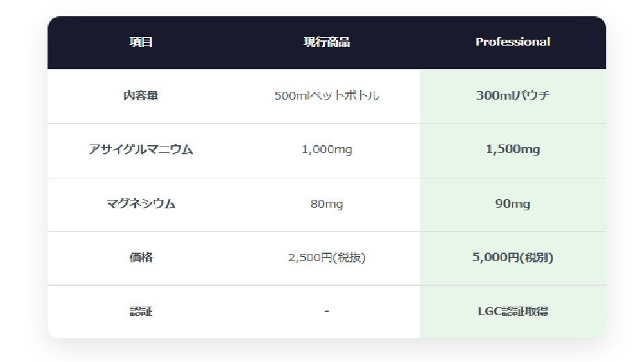The image size is (644, 362).
Task: Select the 2,500円 price amount
Action: click(x=310, y=258)
